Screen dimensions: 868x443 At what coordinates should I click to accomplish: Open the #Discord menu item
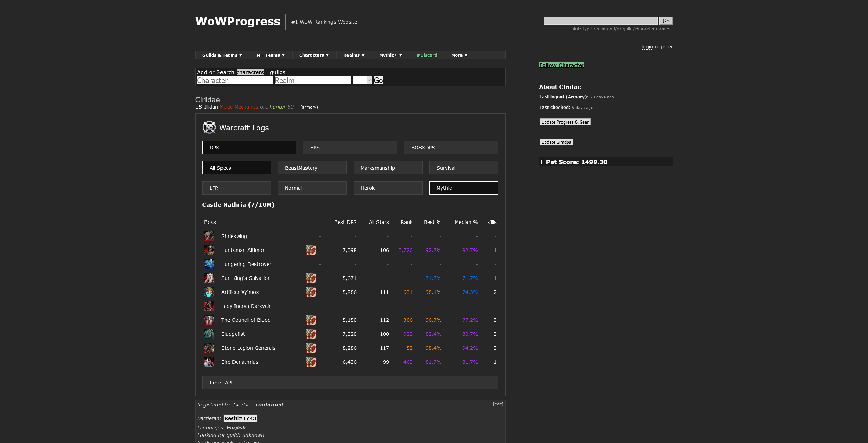427,55
